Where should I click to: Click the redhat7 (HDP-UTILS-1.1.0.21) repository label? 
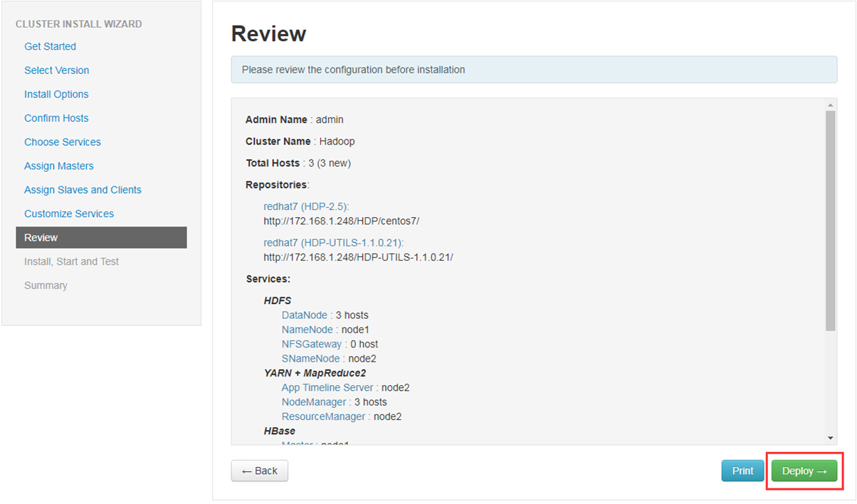pos(334,243)
